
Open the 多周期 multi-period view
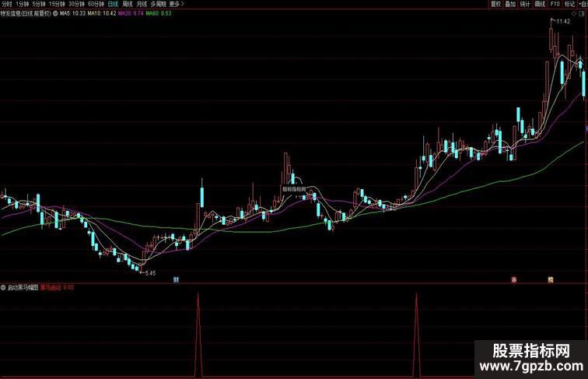[x=158, y=4]
